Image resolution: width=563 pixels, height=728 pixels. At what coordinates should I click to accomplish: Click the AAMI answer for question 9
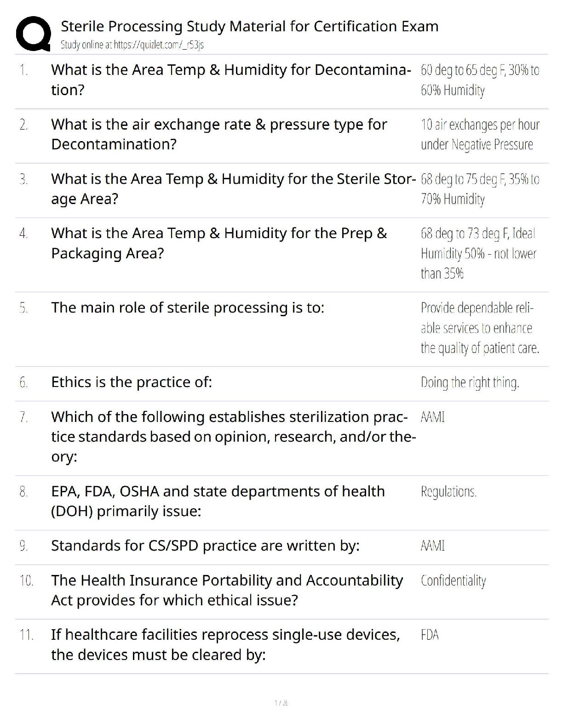click(432, 546)
